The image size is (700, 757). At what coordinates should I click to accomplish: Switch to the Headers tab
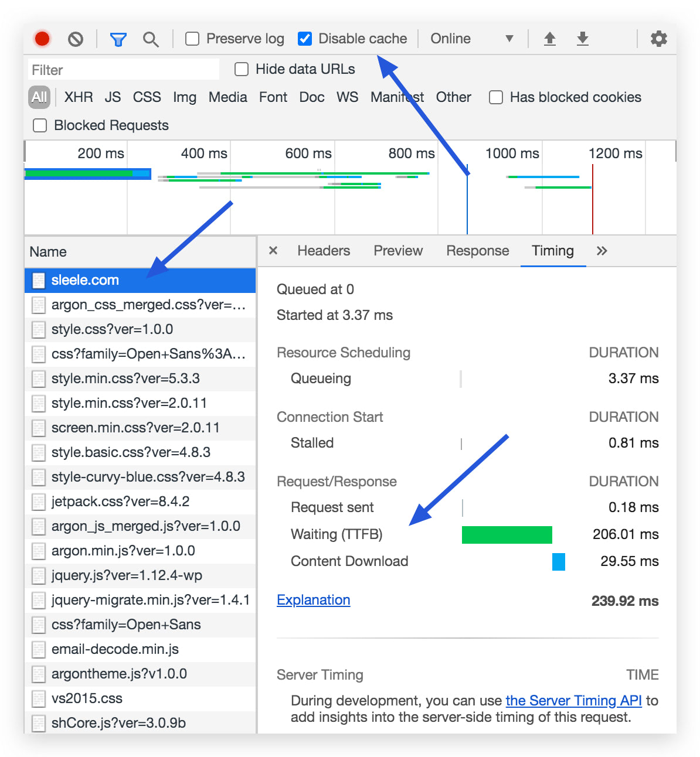[324, 251]
